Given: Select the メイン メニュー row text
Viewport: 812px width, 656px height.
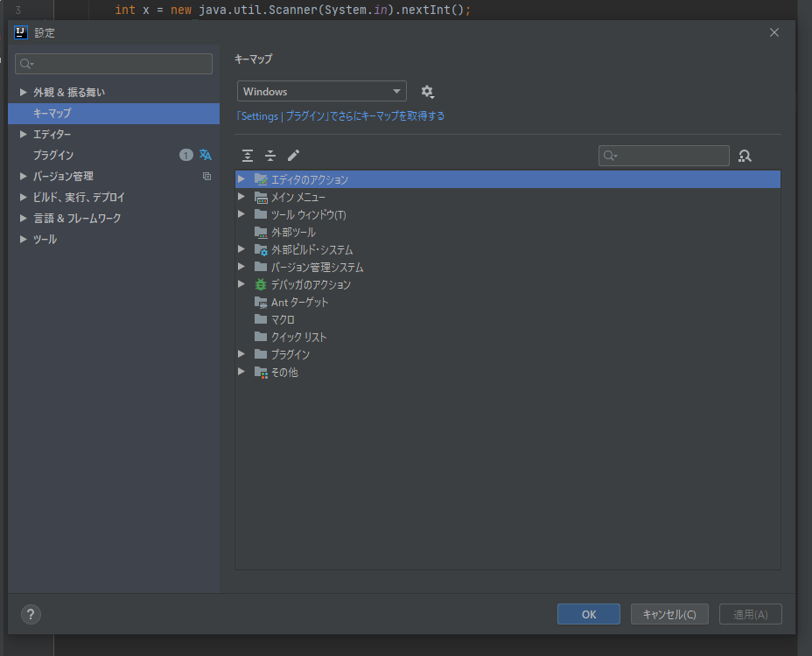Looking at the screenshot, I should (x=298, y=198).
